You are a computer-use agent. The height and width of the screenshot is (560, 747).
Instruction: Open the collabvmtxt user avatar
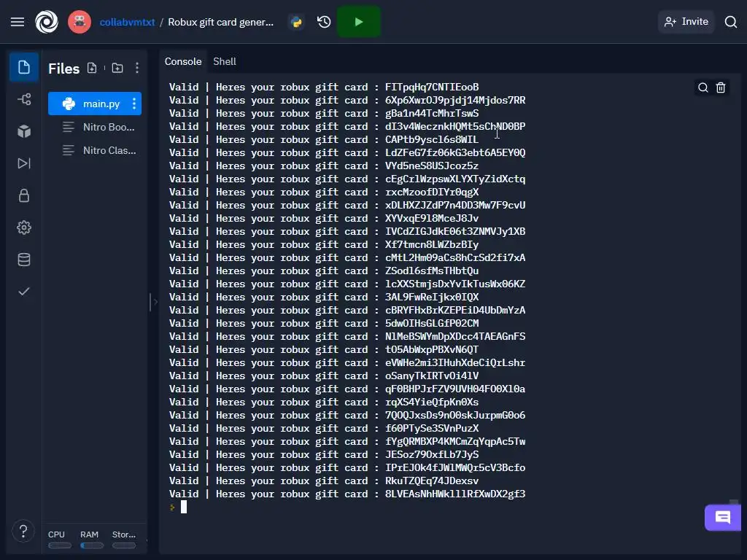tap(79, 22)
